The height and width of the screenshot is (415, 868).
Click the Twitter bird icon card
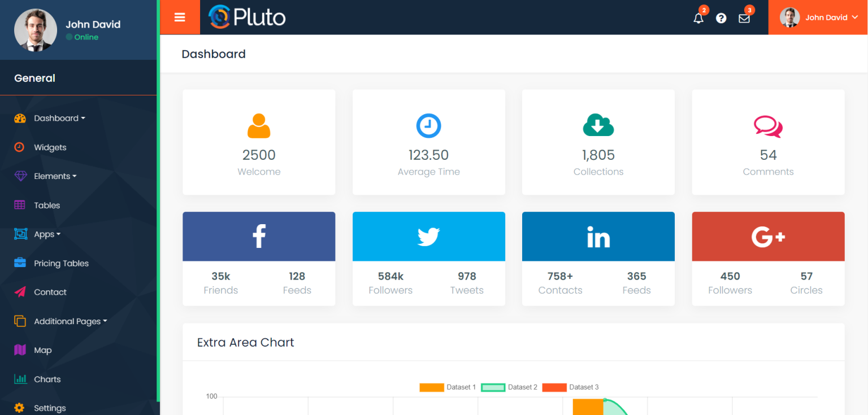[x=429, y=236]
